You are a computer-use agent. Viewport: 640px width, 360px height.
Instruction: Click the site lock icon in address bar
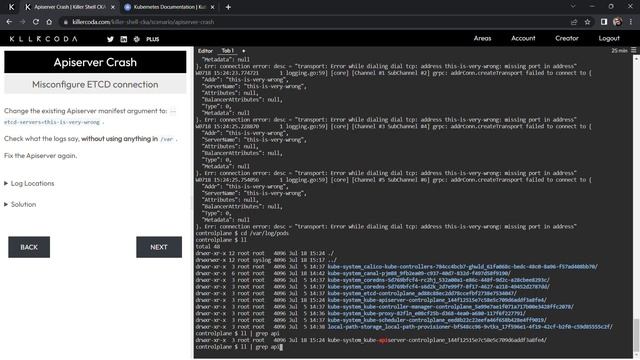(x=66, y=22)
